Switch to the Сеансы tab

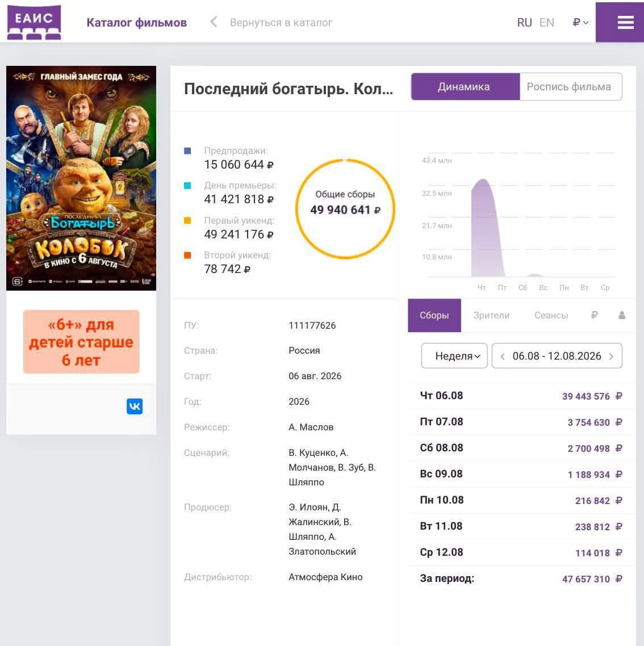coord(551,316)
